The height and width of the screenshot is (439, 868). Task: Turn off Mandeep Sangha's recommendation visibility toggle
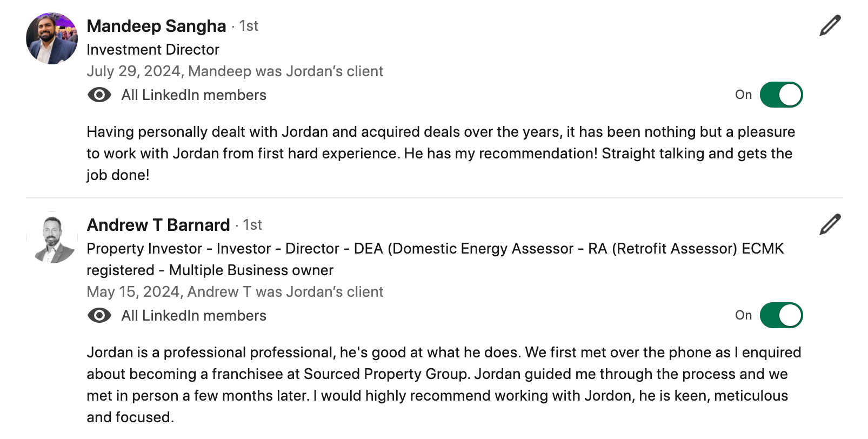point(781,95)
